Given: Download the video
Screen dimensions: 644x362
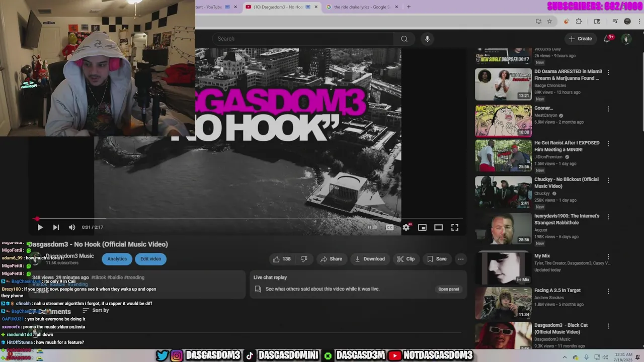Looking at the screenshot, I should coord(370,259).
